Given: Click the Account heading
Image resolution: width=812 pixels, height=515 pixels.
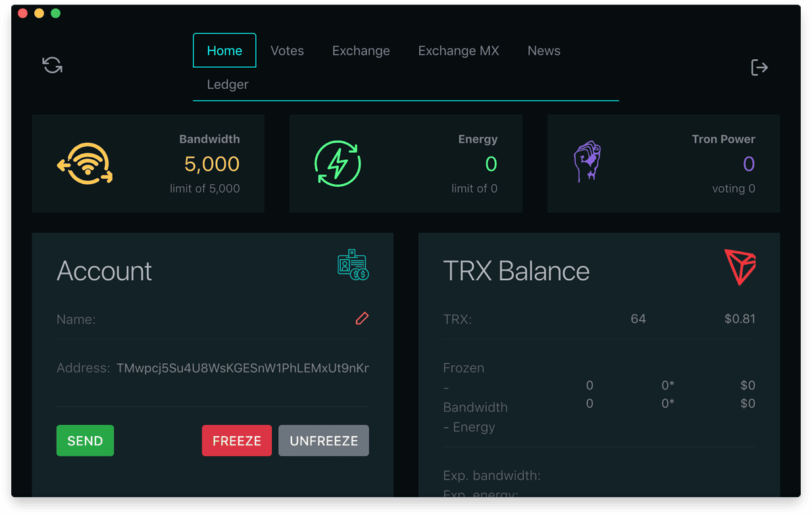Looking at the screenshot, I should (104, 271).
